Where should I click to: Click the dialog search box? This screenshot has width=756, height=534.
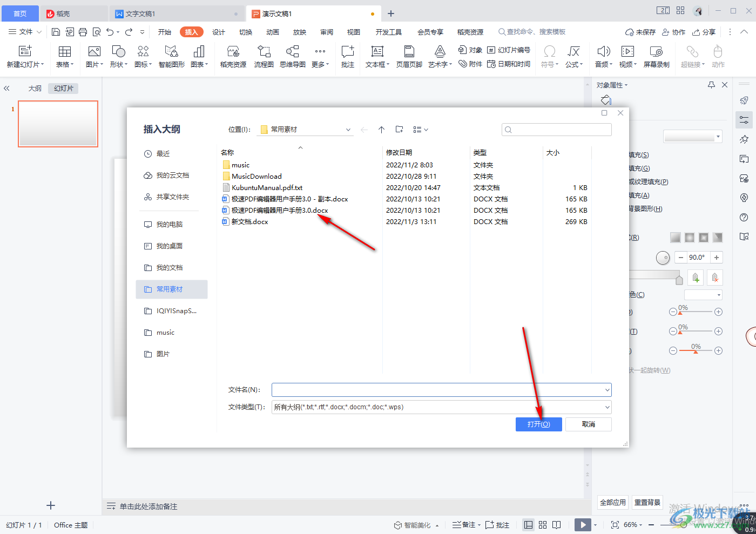tap(557, 130)
